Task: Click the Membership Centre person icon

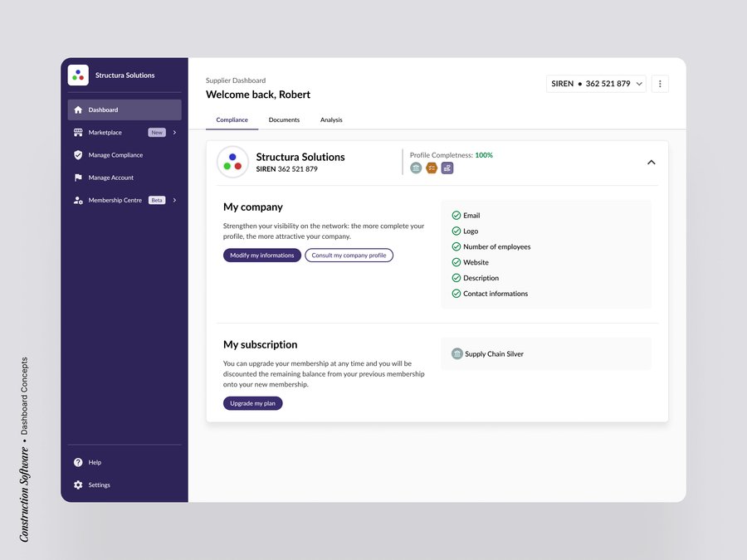Action: pyautogui.click(x=78, y=200)
